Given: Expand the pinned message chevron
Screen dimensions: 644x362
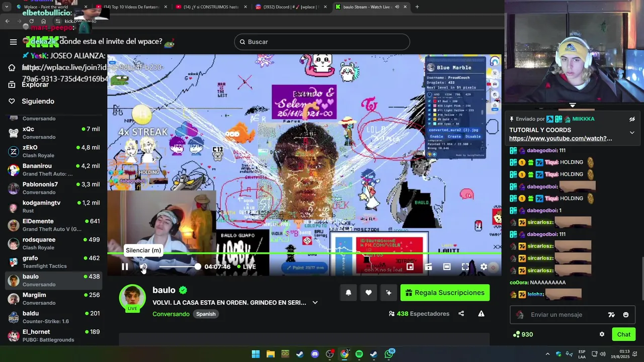Looking at the screenshot, I should [x=632, y=133].
